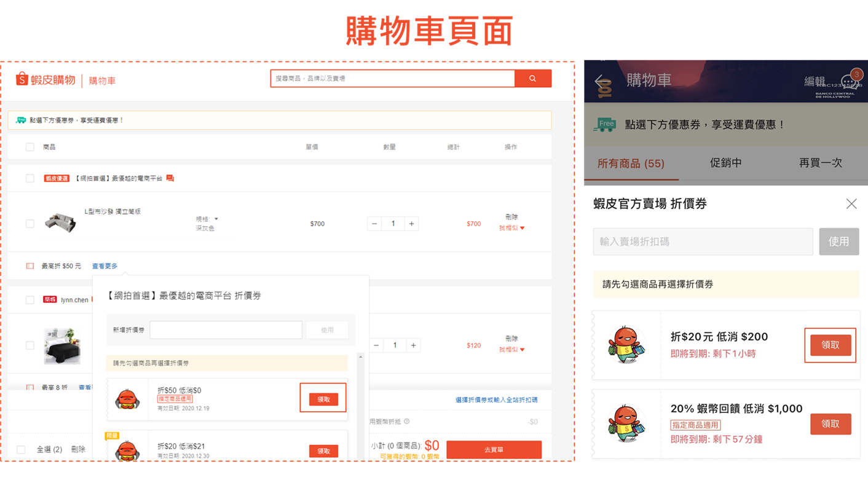Tap the Free truck icon in mobile banner

(605, 125)
